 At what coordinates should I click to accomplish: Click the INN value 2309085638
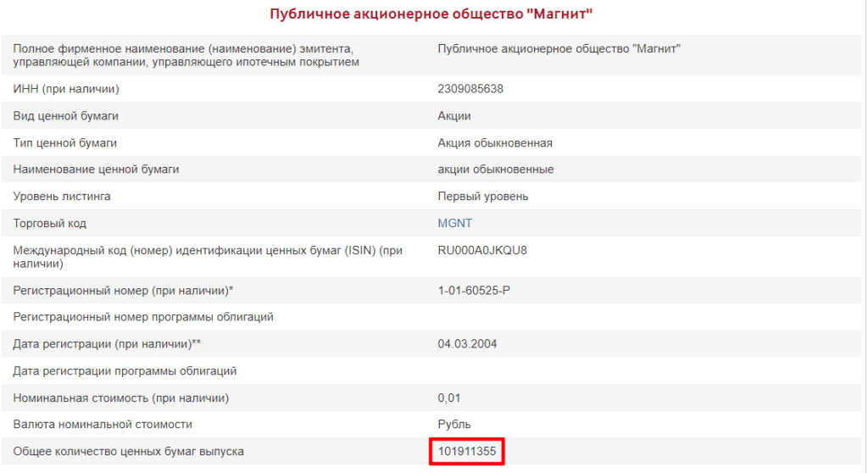(x=470, y=89)
